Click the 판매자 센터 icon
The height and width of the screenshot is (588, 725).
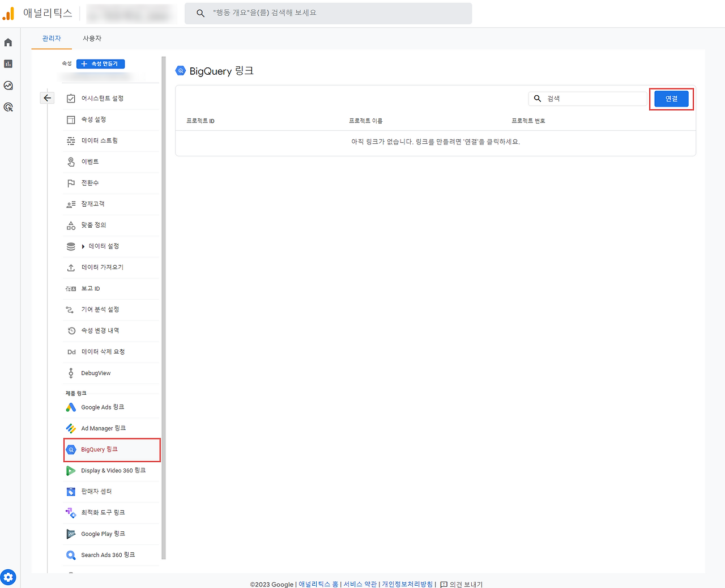point(71,492)
